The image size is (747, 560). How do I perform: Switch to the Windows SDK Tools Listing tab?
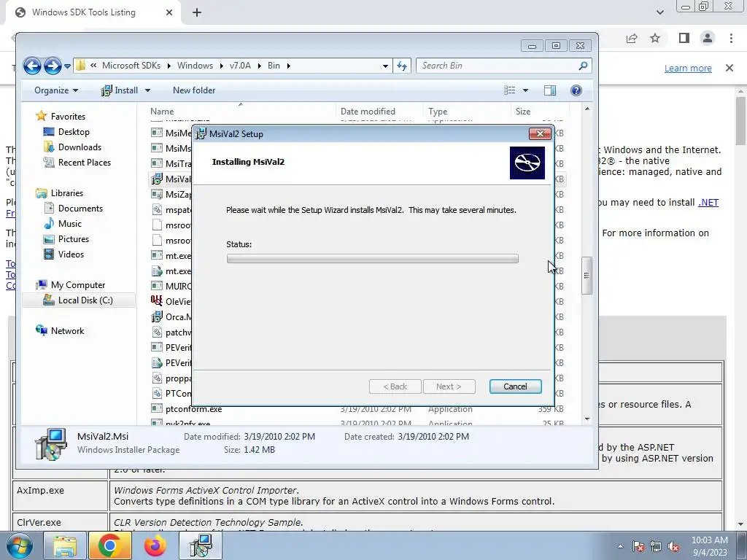93,12
